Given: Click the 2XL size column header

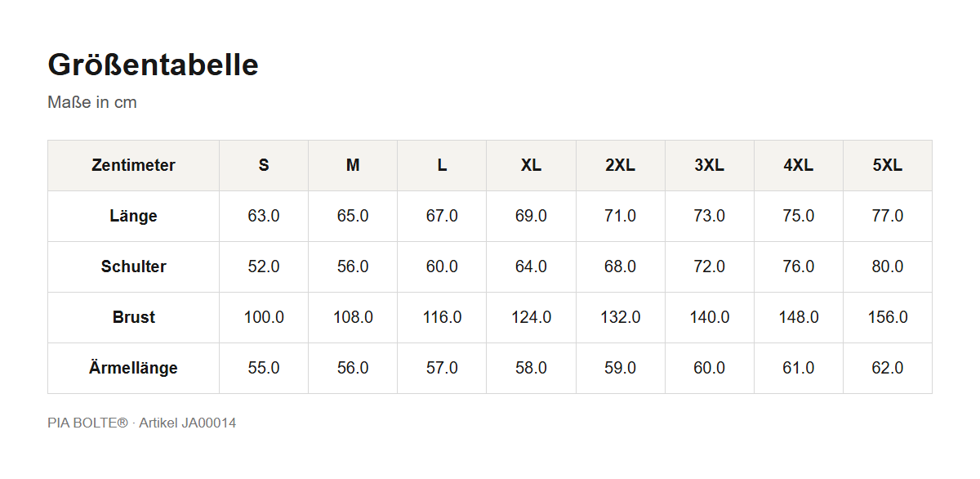Looking at the screenshot, I should tap(621, 165).
